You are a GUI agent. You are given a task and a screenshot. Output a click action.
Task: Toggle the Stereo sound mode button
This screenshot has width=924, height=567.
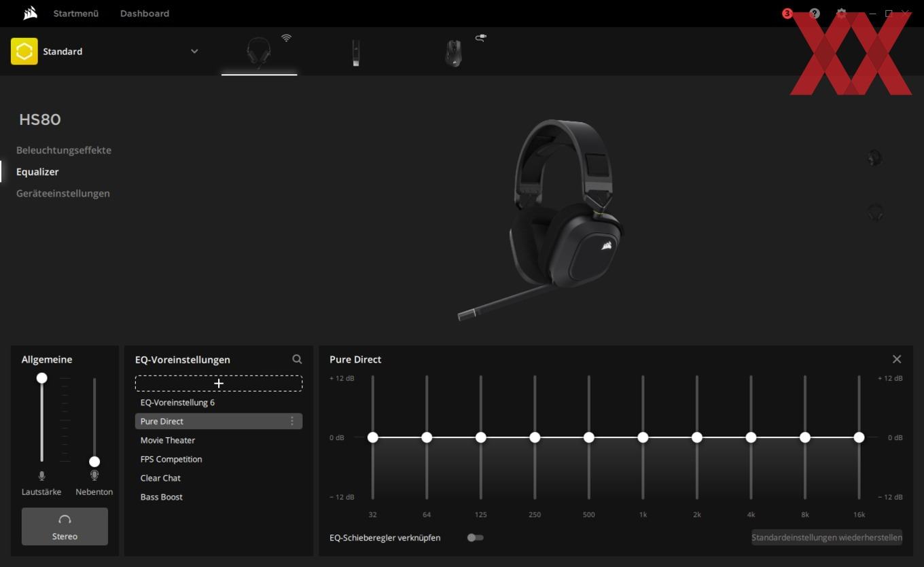coord(65,526)
